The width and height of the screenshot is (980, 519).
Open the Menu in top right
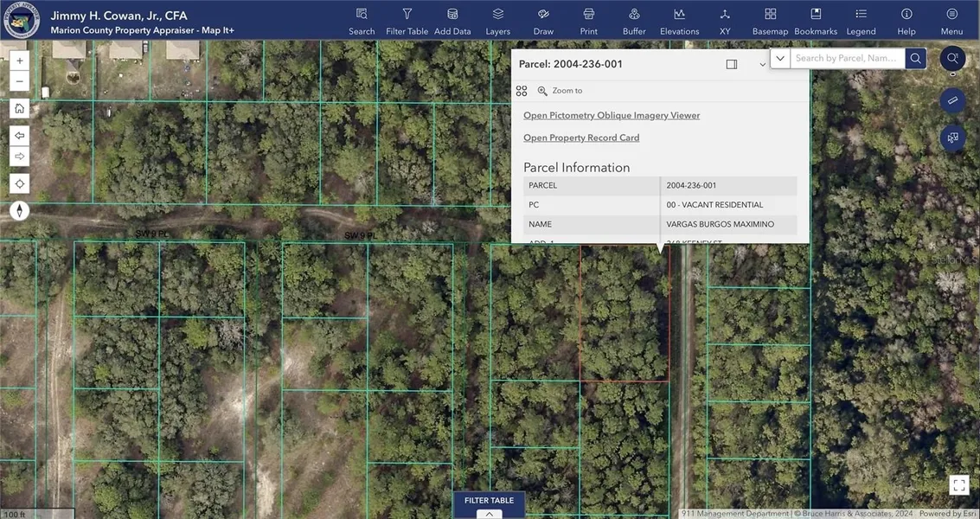(x=951, y=21)
